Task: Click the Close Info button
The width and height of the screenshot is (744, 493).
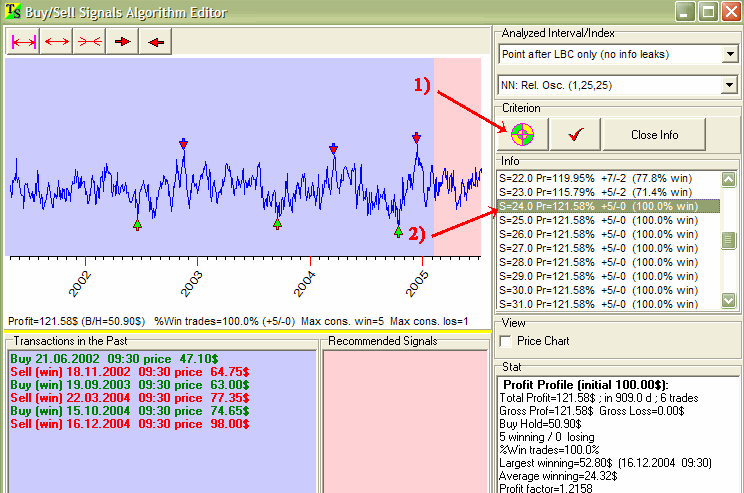Action: coord(654,135)
